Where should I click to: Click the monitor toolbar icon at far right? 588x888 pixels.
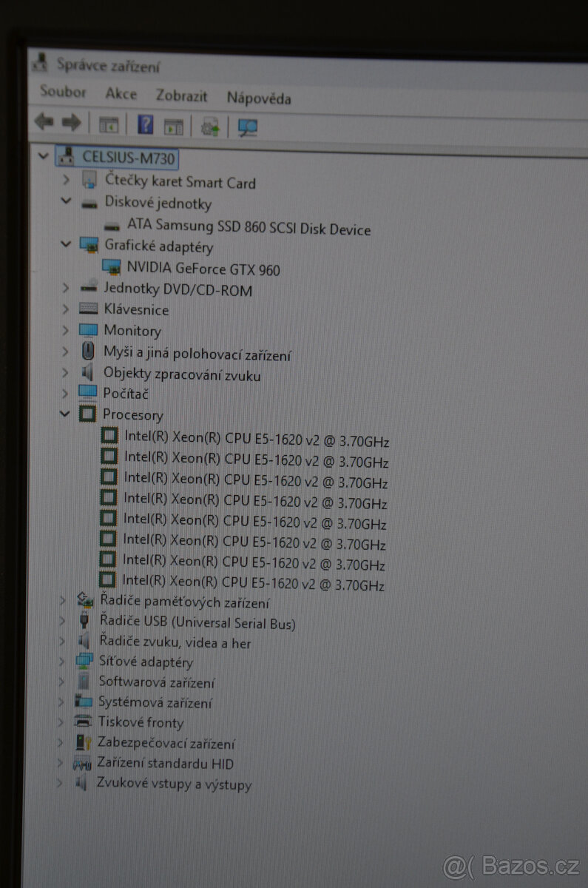tap(248, 128)
